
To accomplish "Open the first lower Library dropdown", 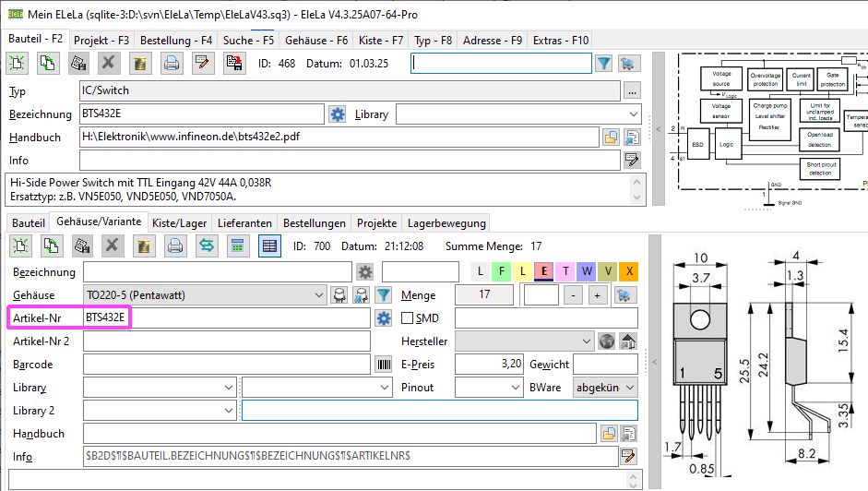I will 229,388.
